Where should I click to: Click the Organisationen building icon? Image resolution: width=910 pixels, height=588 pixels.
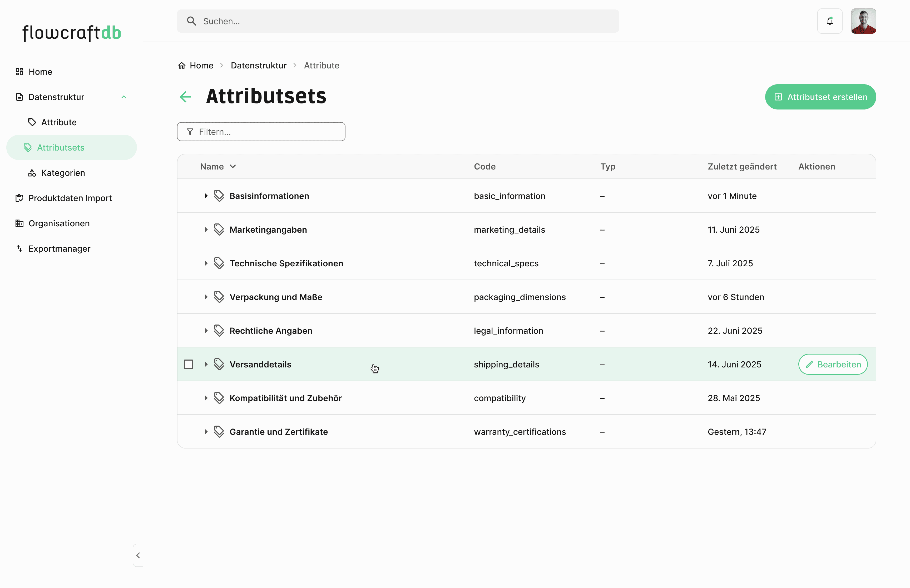(19, 223)
